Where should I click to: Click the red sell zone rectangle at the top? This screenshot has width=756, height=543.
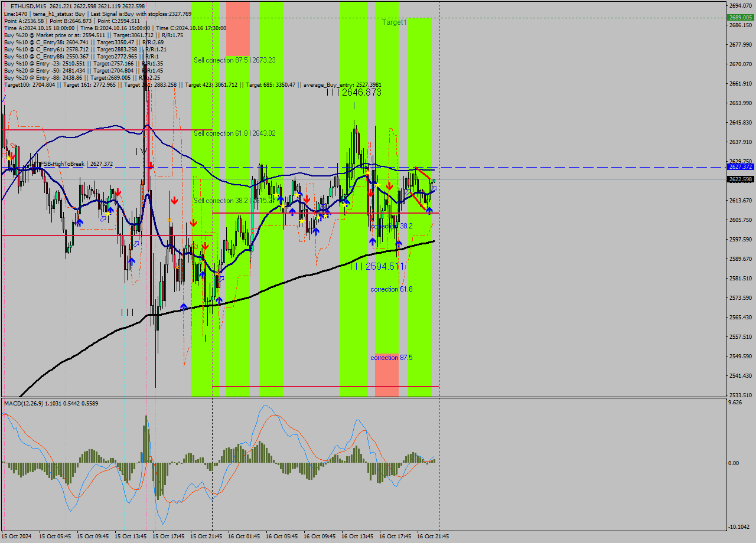point(238,28)
